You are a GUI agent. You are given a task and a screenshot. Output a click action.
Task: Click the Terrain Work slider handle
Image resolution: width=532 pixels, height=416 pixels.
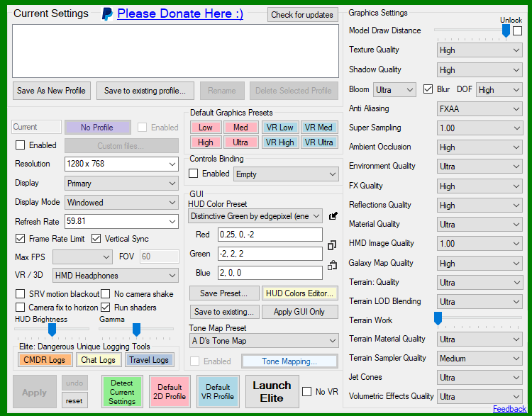(x=438, y=318)
